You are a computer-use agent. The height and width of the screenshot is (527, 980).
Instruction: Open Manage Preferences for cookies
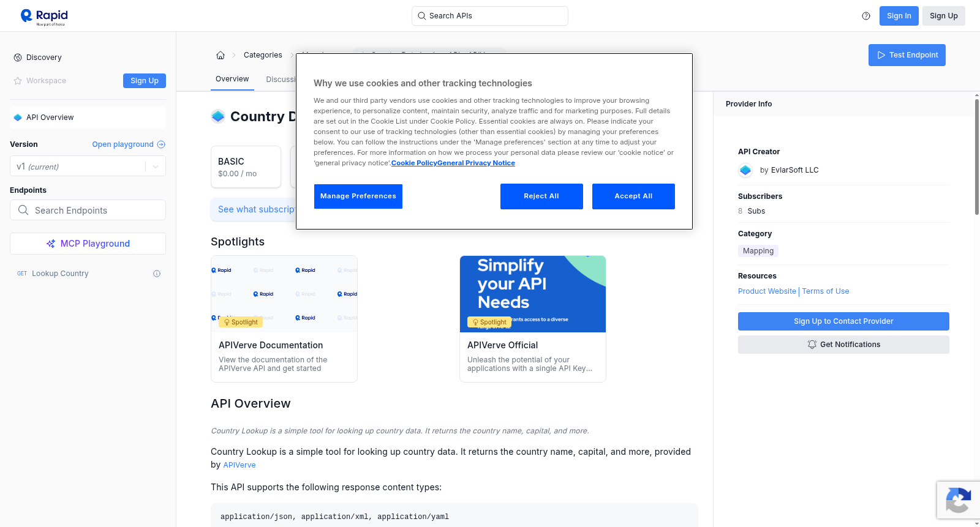pos(358,196)
